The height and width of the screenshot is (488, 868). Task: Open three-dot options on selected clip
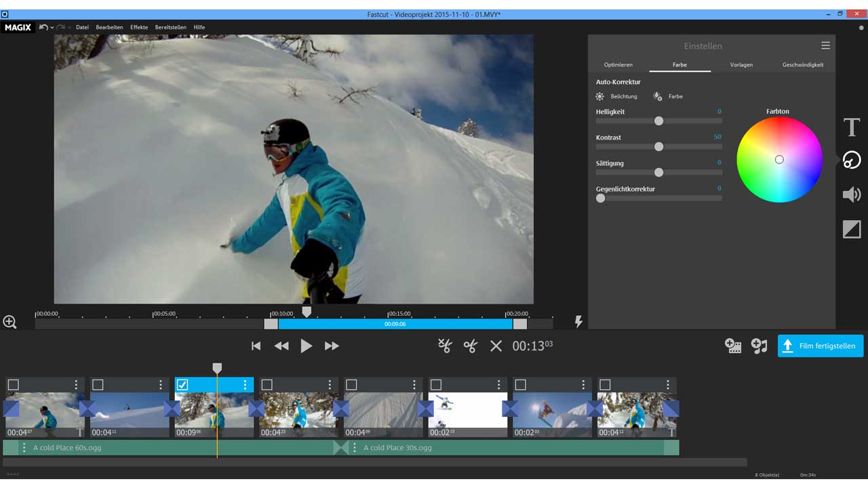(x=245, y=385)
